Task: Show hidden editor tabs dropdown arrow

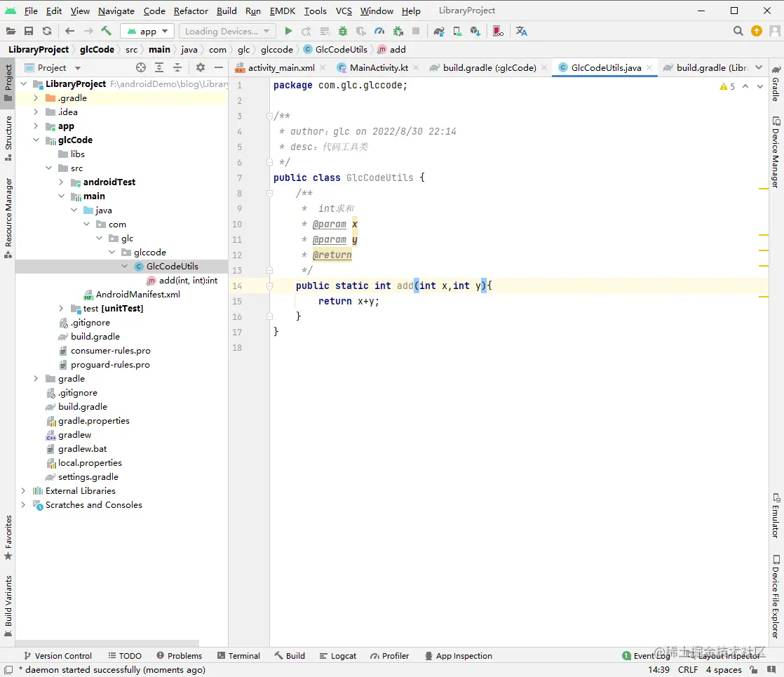Action: (759, 67)
